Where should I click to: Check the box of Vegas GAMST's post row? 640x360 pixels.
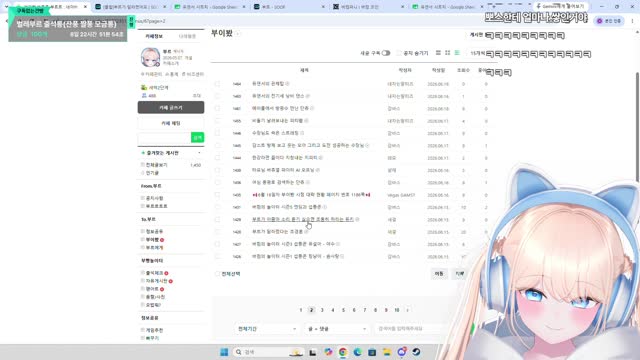(217, 195)
